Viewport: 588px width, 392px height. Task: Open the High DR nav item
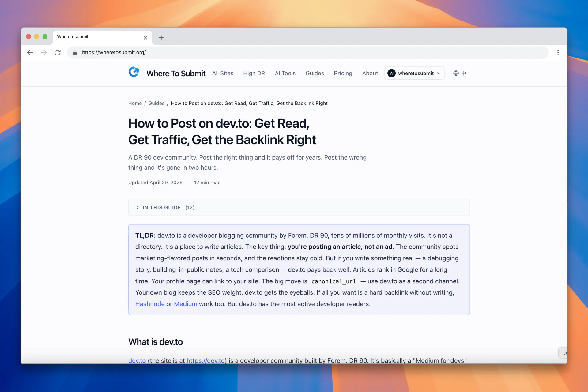254,73
